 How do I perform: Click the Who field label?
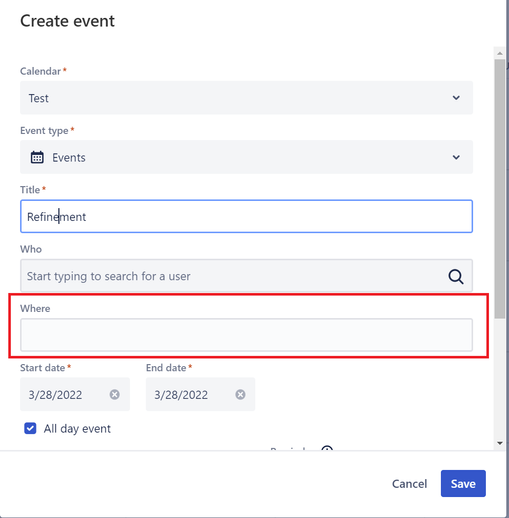(x=31, y=249)
